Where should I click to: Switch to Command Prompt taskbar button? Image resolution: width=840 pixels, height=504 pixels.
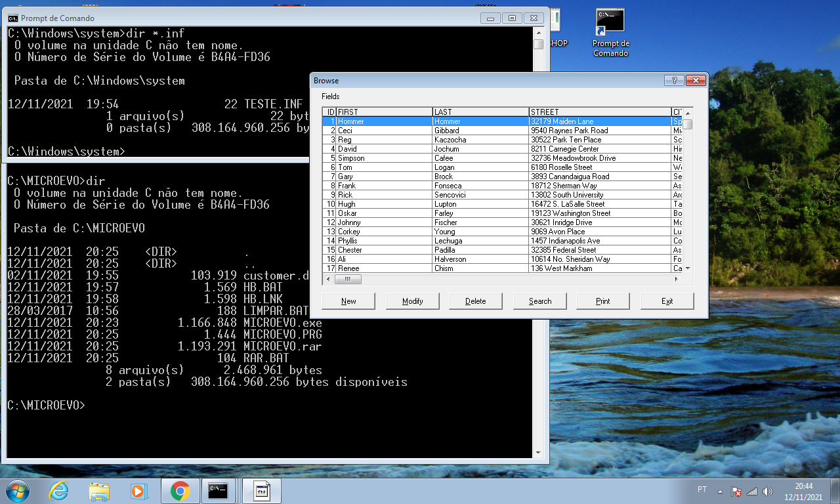point(219,490)
